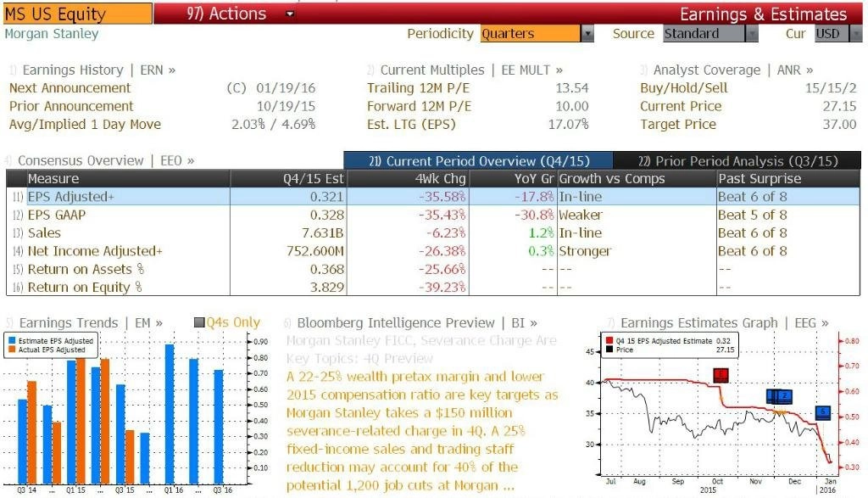
Task: Toggle the Q4s Only checkbox
Action: tap(199, 322)
